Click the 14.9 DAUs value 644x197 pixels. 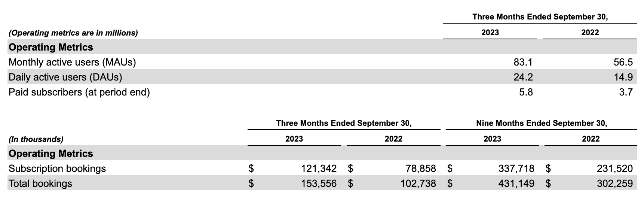(x=623, y=77)
